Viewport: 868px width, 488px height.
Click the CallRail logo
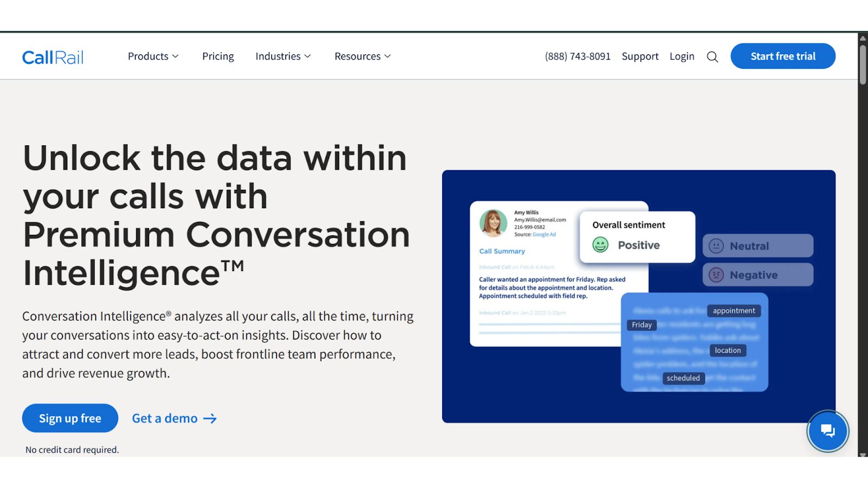pyautogui.click(x=53, y=57)
